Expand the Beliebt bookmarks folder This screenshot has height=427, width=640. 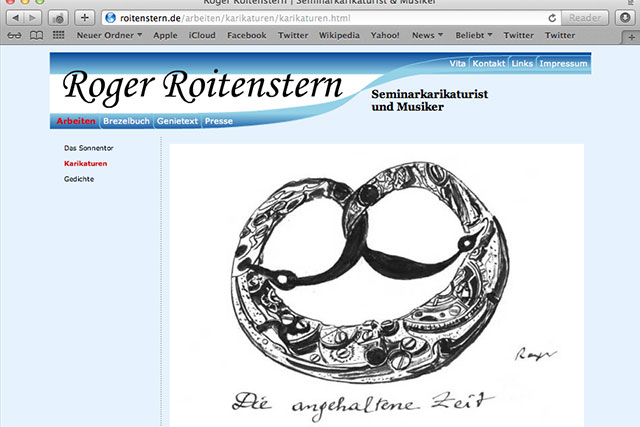[x=475, y=35]
